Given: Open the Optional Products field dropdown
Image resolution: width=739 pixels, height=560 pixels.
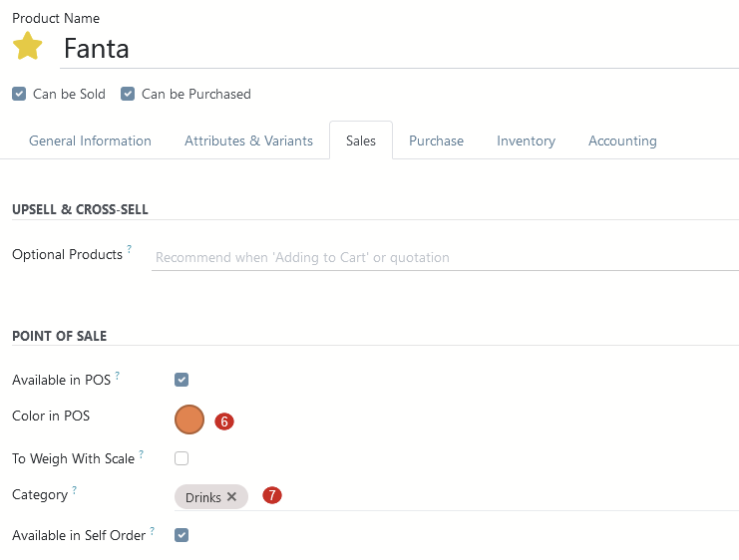Looking at the screenshot, I should click(x=446, y=258).
